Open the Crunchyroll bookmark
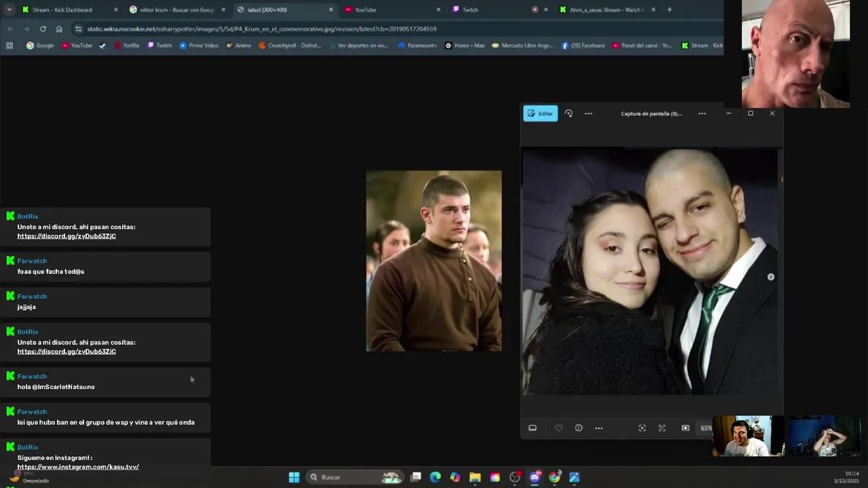Viewport: 868px width, 488px height. coord(290,45)
